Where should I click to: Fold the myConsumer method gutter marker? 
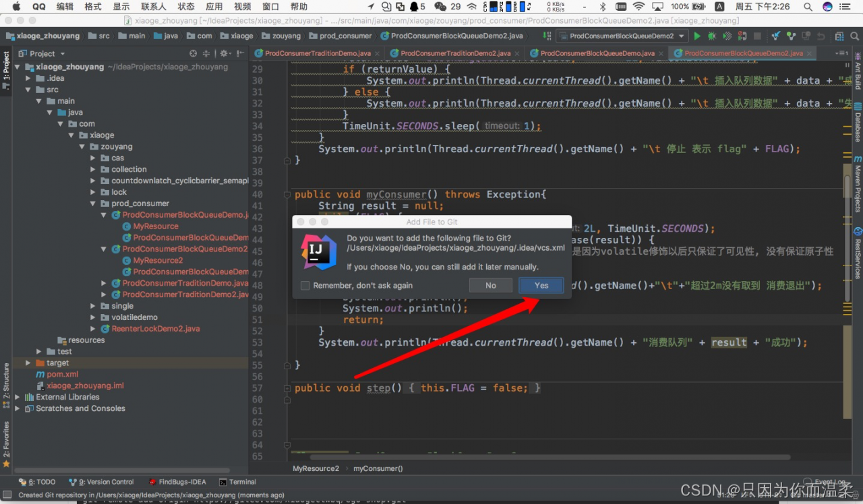coord(288,195)
